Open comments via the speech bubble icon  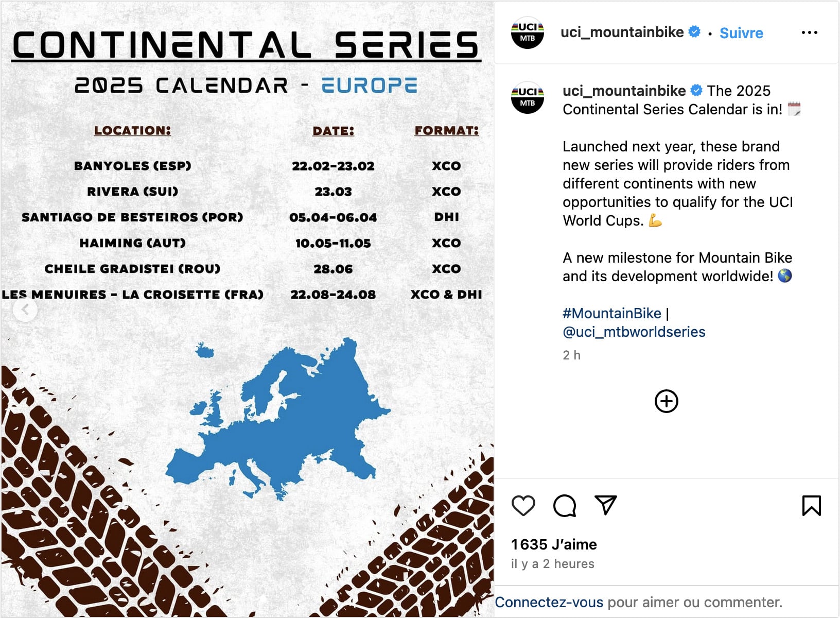pyautogui.click(x=564, y=505)
